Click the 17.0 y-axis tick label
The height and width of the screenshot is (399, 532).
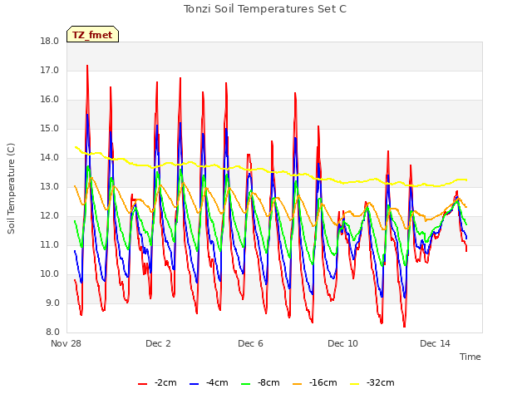(50, 71)
